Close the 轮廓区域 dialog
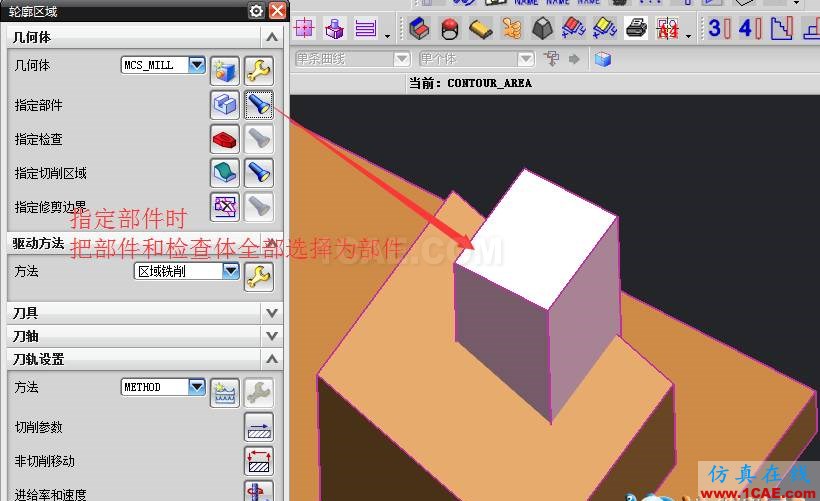820x501 pixels. coord(278,10)
